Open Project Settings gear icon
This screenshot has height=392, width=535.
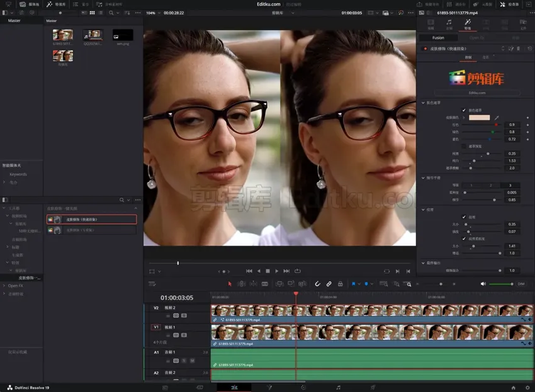click(527, 388)
